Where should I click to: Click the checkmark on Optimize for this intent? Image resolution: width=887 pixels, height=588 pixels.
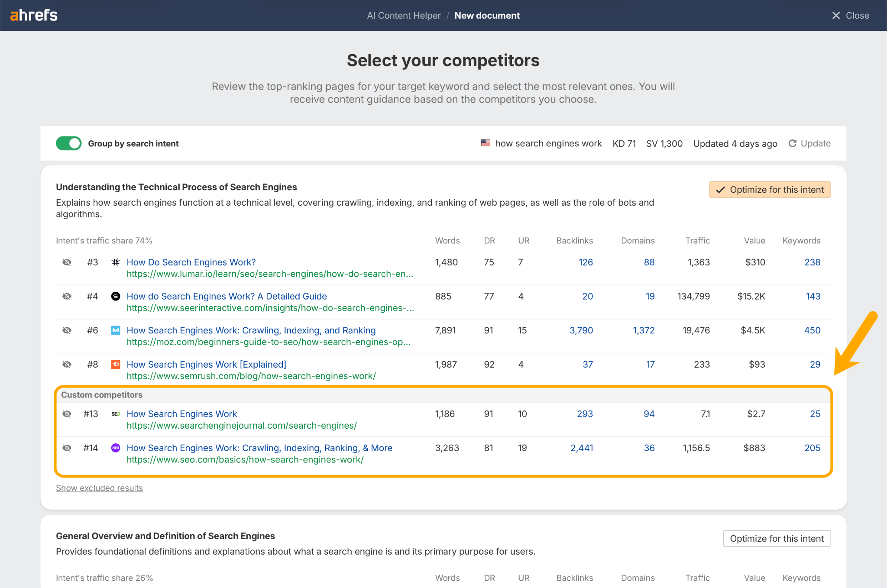coord(721,189)
